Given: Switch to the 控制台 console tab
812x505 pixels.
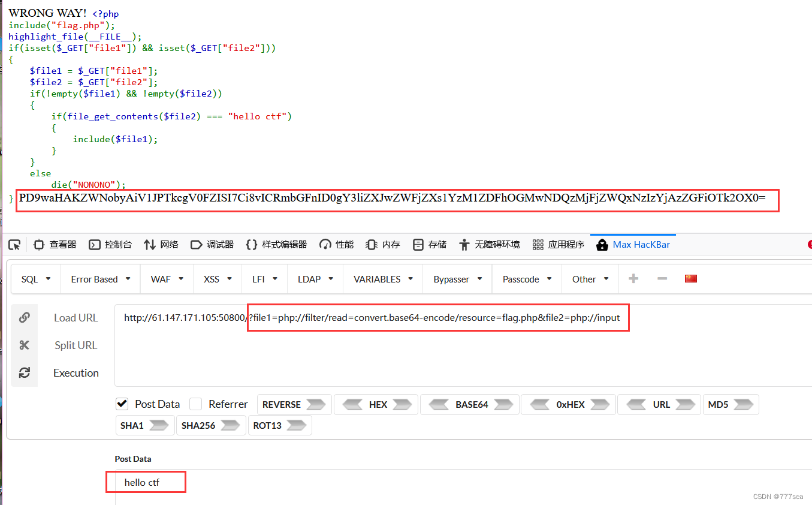Looking at the screenshot, I should (x=110, y=245).
